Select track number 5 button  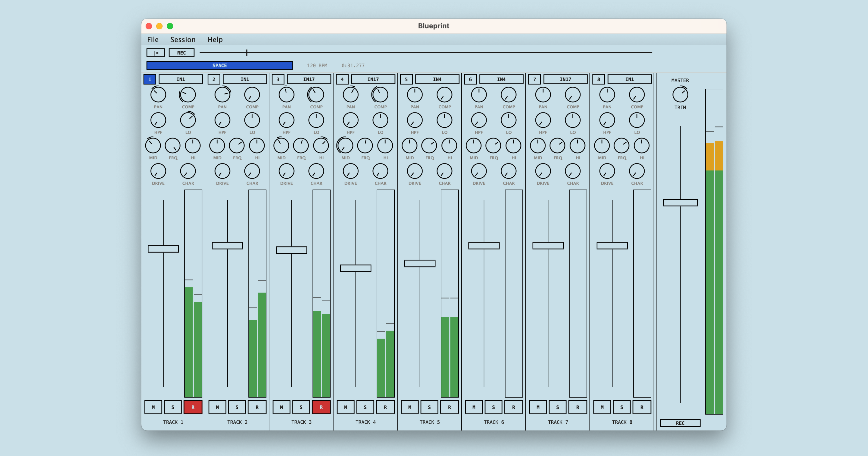406,79
